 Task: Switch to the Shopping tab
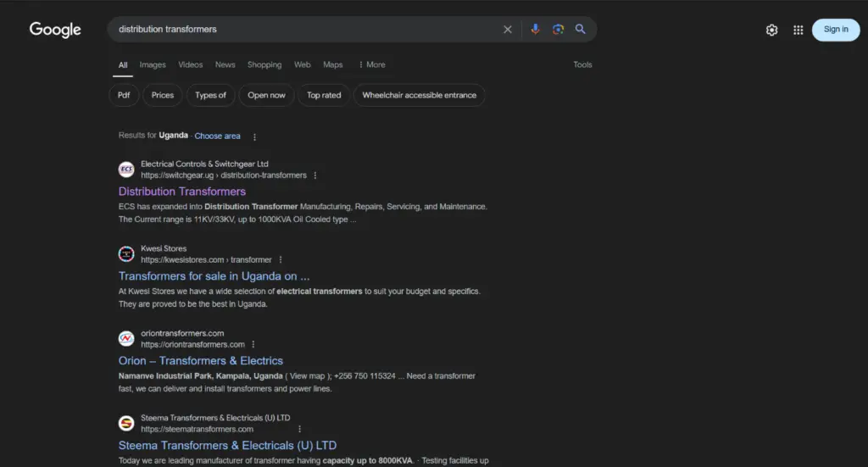[x=264, y=64]
